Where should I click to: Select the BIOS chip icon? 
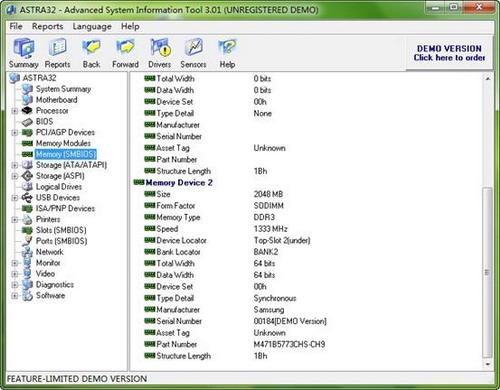27,122
